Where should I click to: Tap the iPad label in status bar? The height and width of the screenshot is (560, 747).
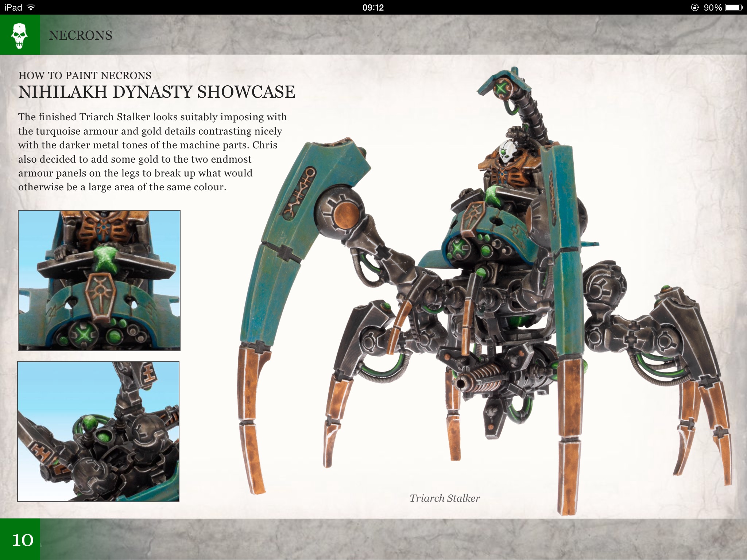tap(13, 7)
